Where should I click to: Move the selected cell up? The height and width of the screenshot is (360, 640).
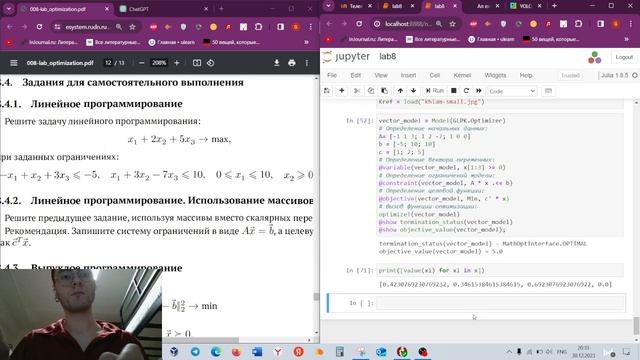[400, 91]
